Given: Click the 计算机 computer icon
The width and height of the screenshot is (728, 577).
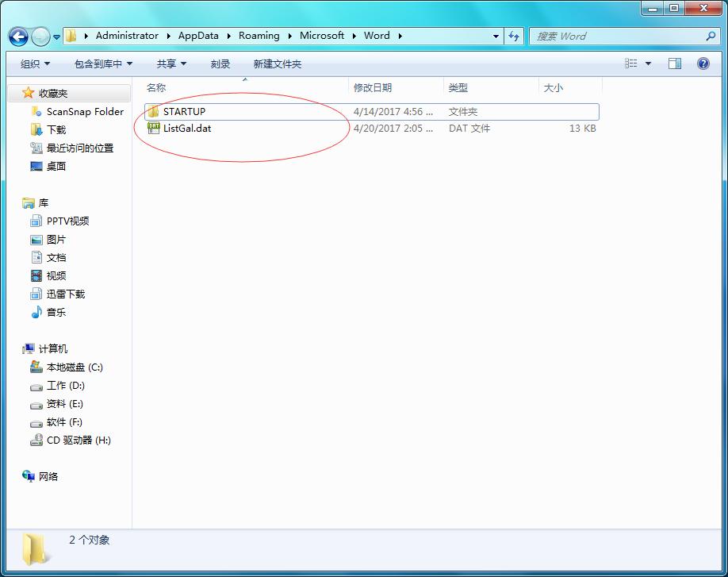Looking at the screenshot, I should point(29,348).
